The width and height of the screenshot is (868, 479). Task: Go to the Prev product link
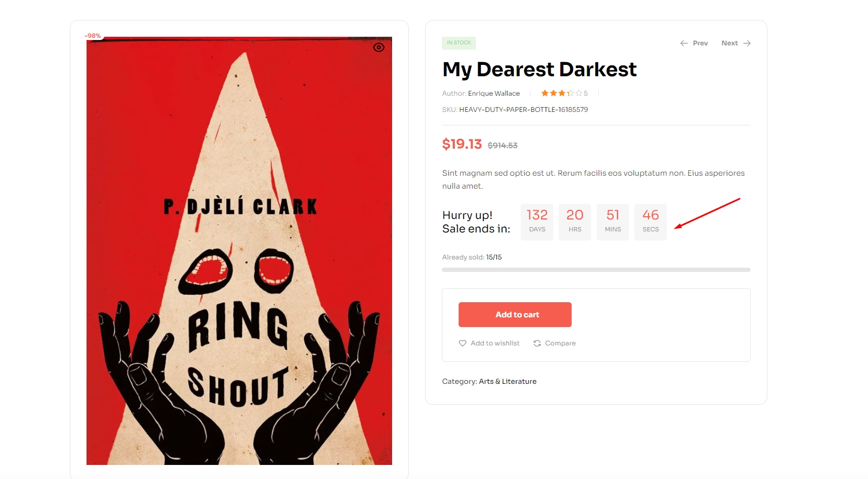click(x=700, y=43)
